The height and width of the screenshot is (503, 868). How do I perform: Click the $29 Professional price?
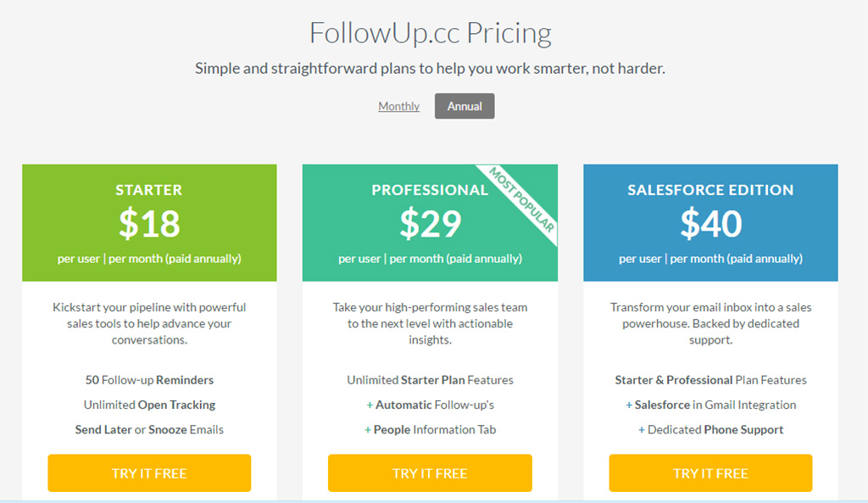(430, 223)
